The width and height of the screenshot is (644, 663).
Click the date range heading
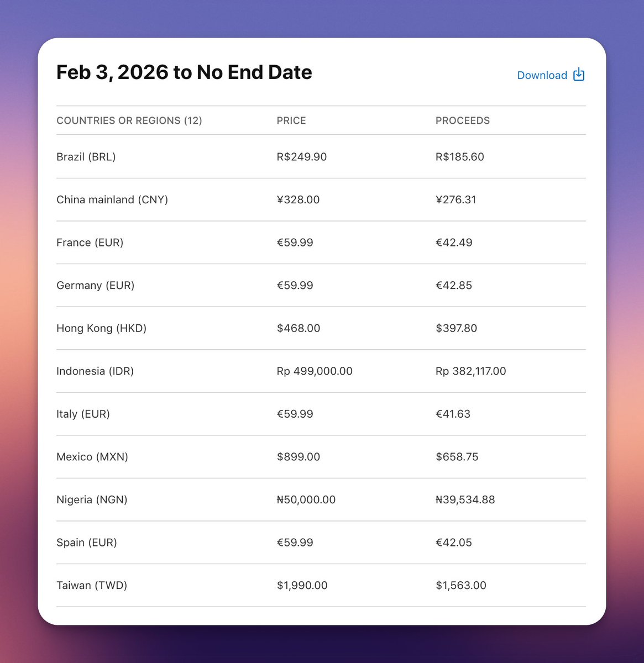[x=184, y=72]
